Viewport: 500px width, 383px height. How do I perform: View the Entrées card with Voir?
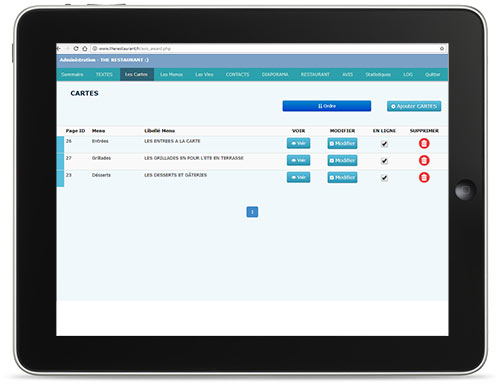298,143
